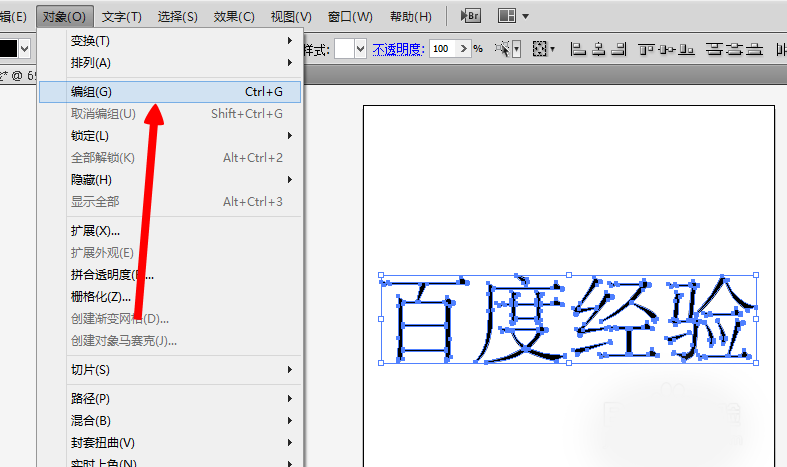The width and height of the screenshot is (787, 467).
Task: Click vertical distribute bottom icon
Action: click(754, 49)
